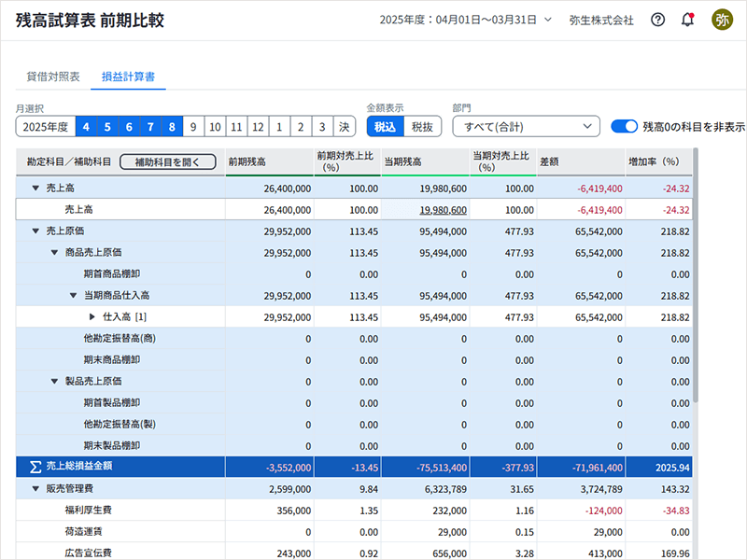Click the user avatar icon 弥
747x560 pixels.
click(x=723, y=20)
